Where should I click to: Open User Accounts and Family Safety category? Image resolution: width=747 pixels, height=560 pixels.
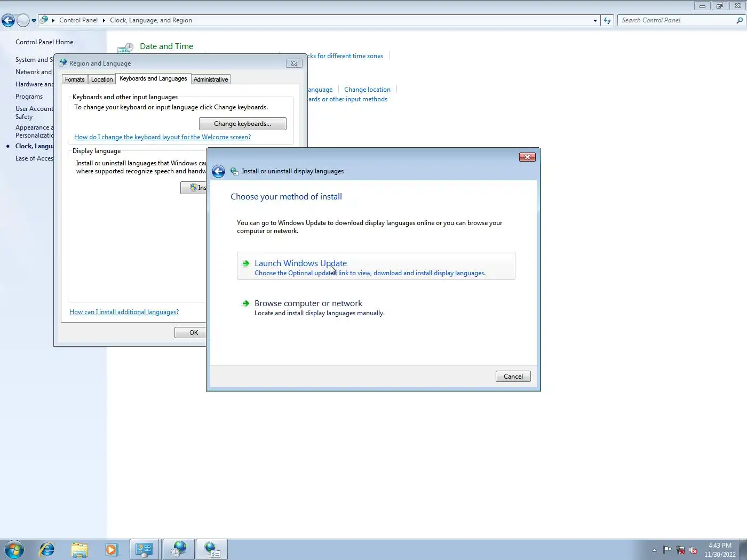[34, 113]
